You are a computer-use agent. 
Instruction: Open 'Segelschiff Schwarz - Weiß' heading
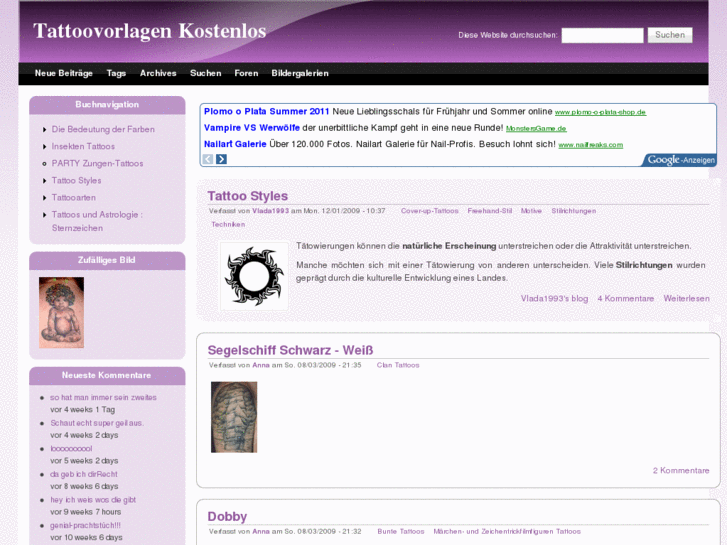pyautogui.click(x=290, y=350)
